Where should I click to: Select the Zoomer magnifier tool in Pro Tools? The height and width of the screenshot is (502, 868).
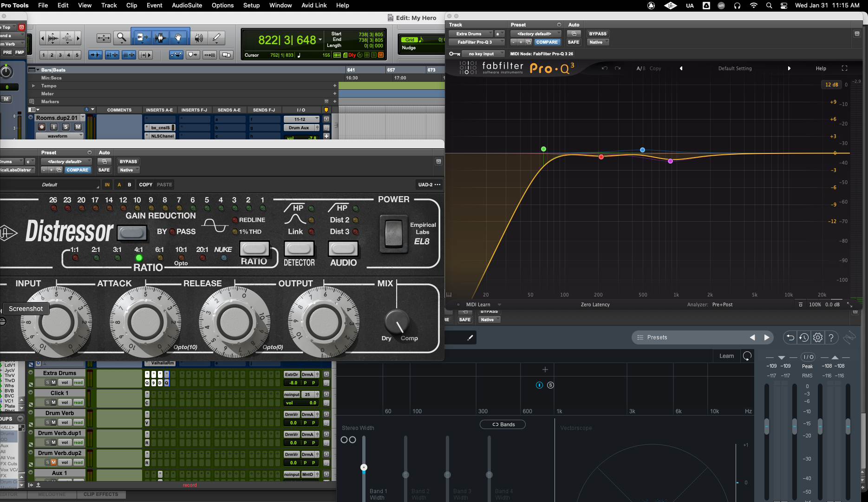pos(122,38)
